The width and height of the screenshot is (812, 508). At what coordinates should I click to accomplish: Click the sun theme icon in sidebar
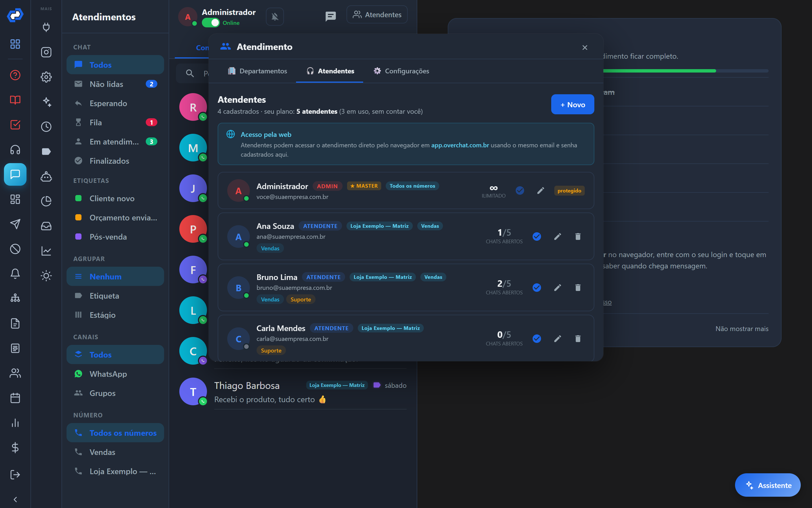tap(46, 276)
